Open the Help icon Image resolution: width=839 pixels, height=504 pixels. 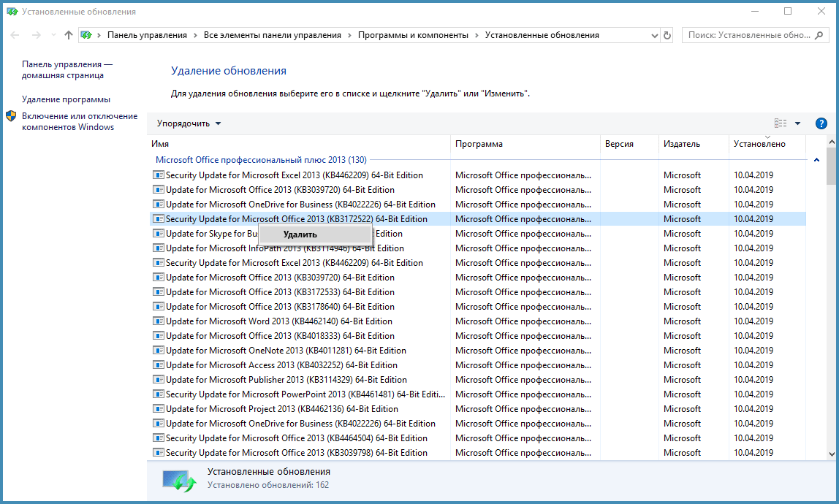(821, 123)
